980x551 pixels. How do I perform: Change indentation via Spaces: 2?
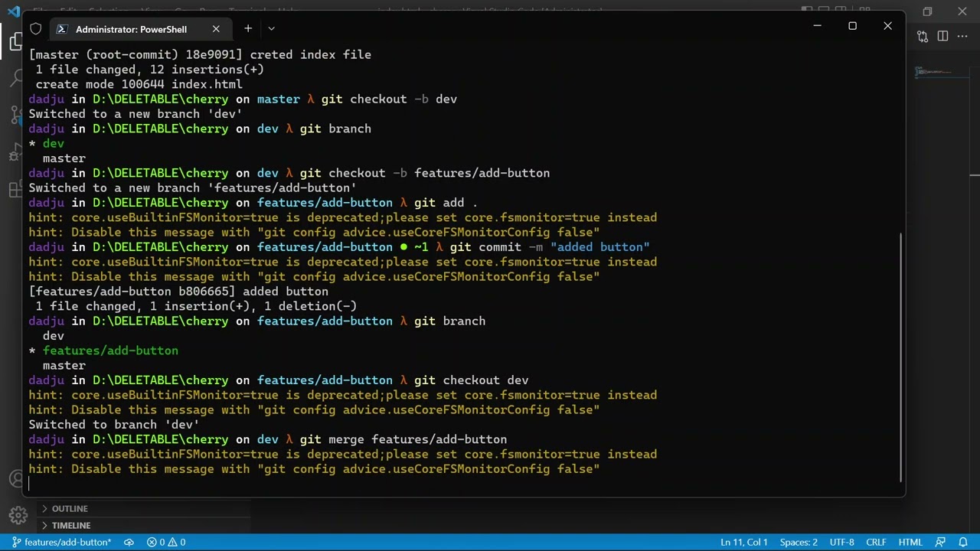coord(799,542)
